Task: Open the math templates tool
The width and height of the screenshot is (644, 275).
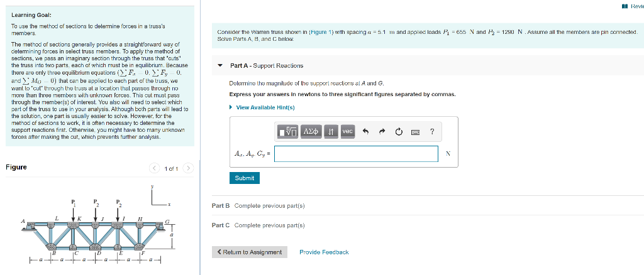Action: pos(288,132)
